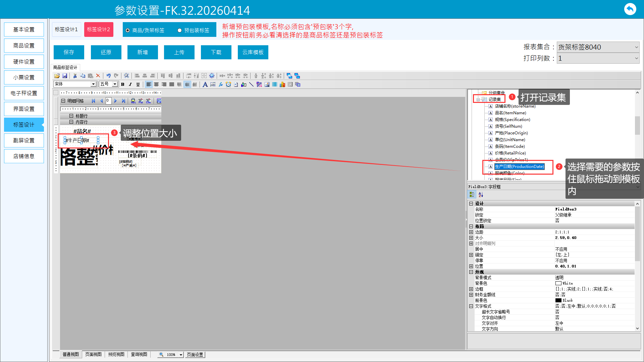Open the 打印列数 dropdown

(636, 58)
